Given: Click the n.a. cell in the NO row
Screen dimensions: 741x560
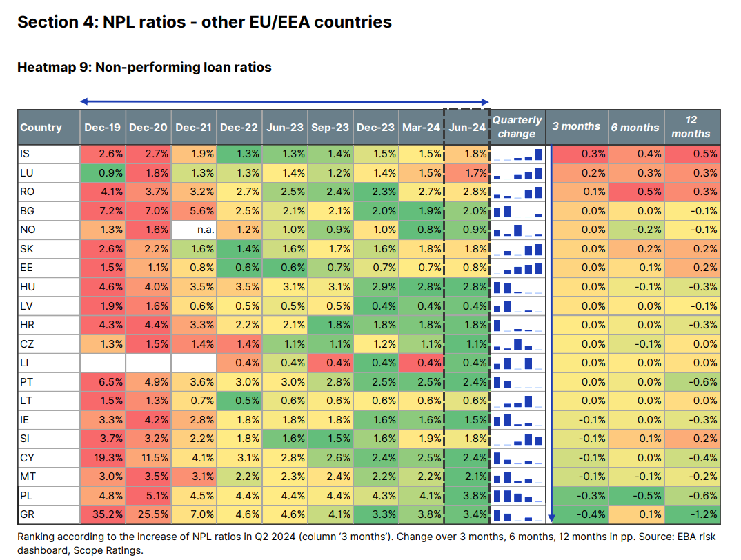Looking at the screenshot, I should pyautogui.click(x=194, y=229).
